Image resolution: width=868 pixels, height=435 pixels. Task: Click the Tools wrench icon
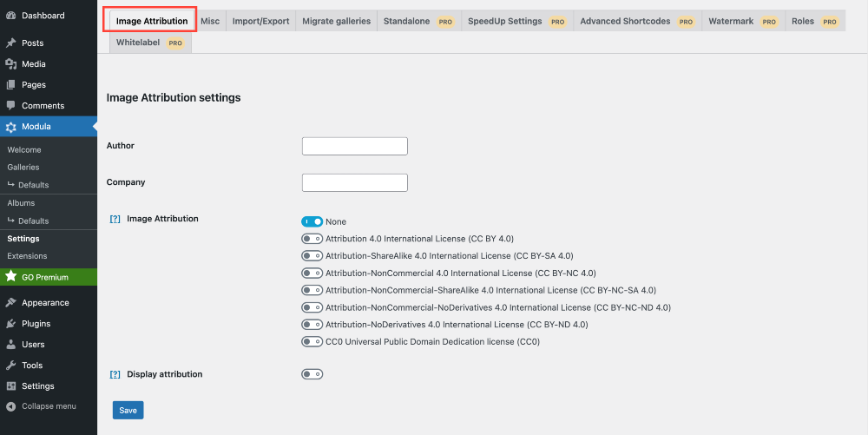coord(10,366)
